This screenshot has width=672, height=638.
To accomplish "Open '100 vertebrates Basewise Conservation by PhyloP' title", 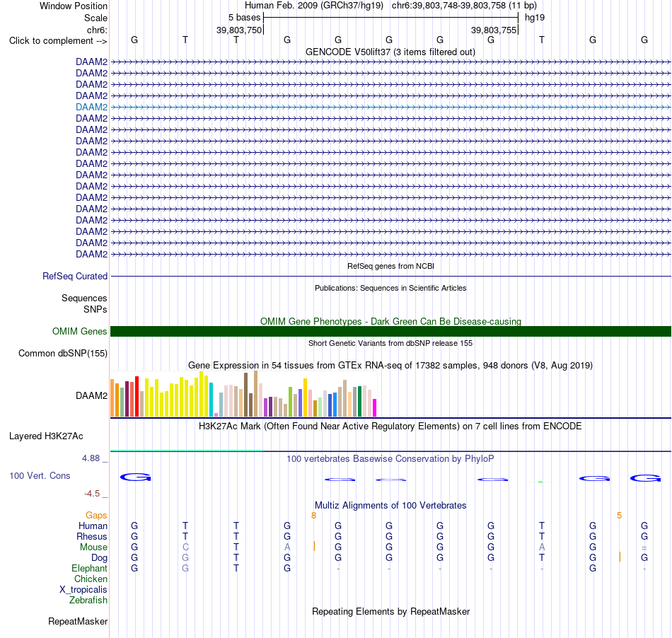I will (x=390, y=459).
